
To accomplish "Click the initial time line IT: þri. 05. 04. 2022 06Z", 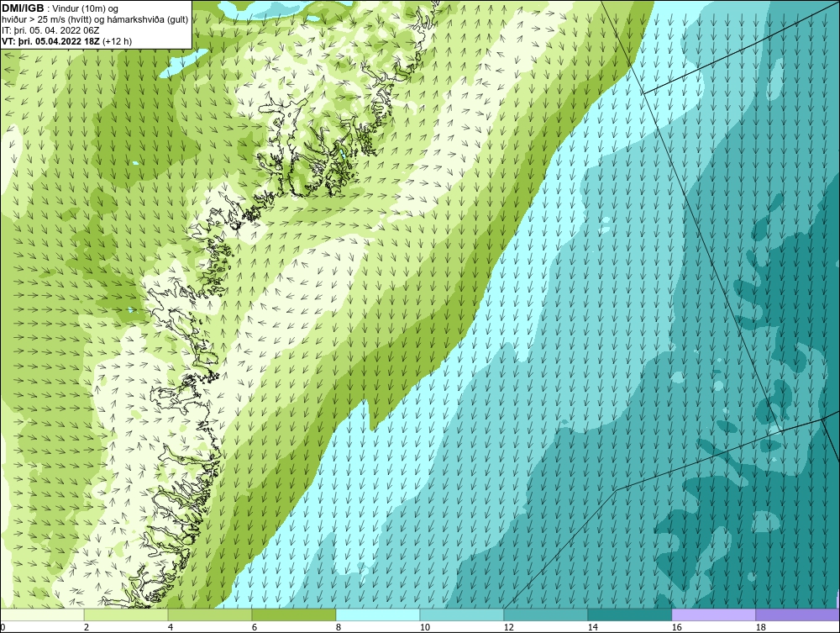I will 50,30.
